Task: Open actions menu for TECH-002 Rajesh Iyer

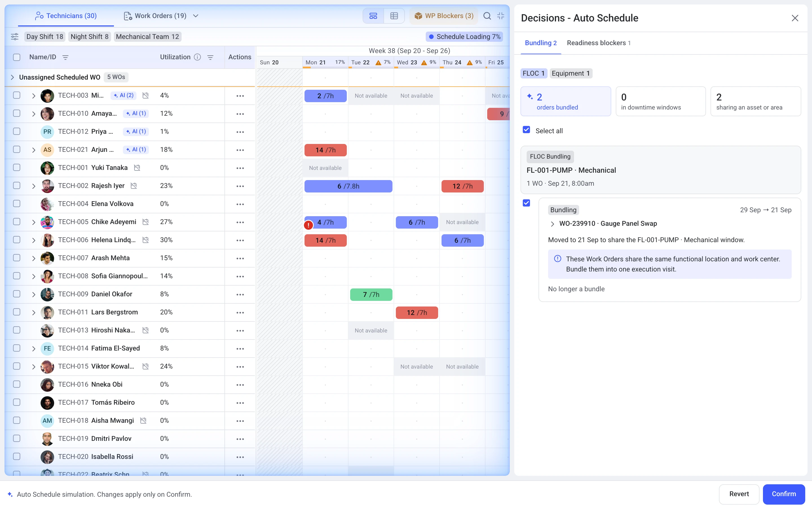Action: coord(240,186)
